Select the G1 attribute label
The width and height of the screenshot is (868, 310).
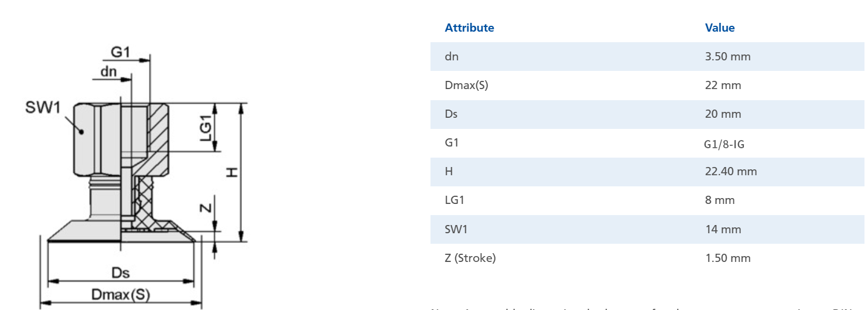[452, 143]
